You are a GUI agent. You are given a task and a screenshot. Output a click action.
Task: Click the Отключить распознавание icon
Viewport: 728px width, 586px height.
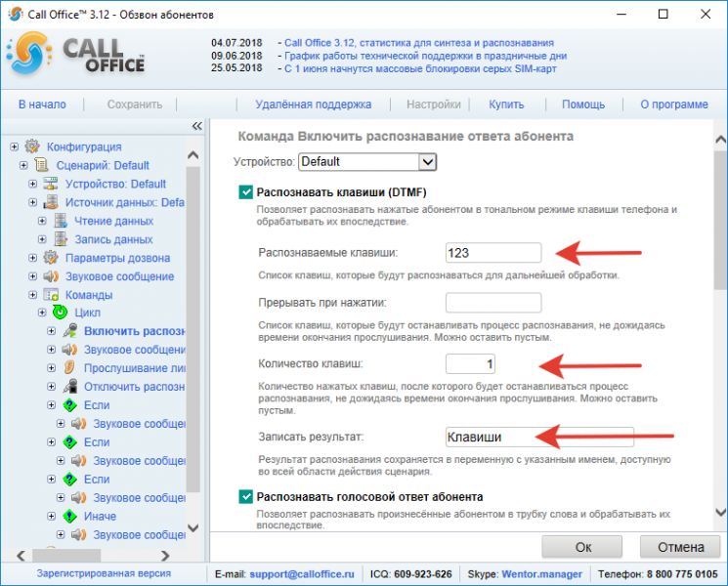coord(69,387)
